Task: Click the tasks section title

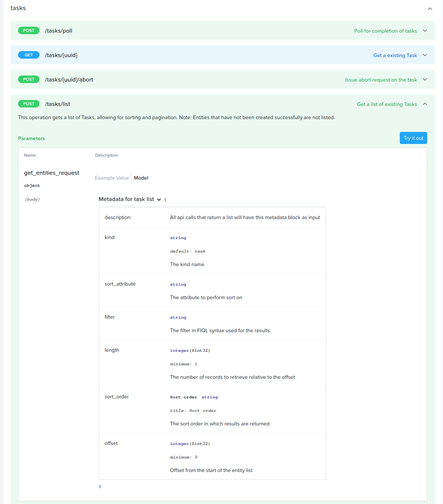Action: (x=18, y=8)
